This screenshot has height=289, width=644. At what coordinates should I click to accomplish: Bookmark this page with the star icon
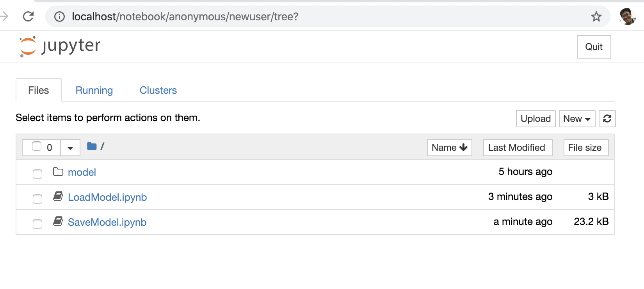click(596, 16)
